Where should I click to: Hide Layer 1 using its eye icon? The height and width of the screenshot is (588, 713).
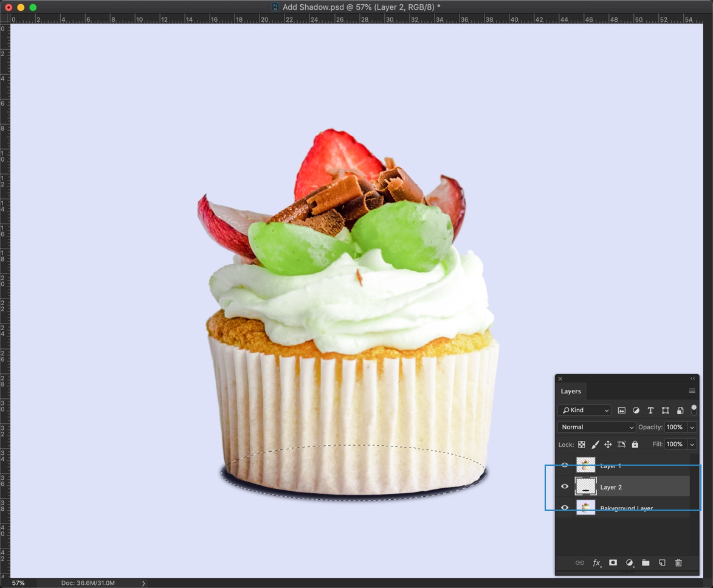[565, 466]
